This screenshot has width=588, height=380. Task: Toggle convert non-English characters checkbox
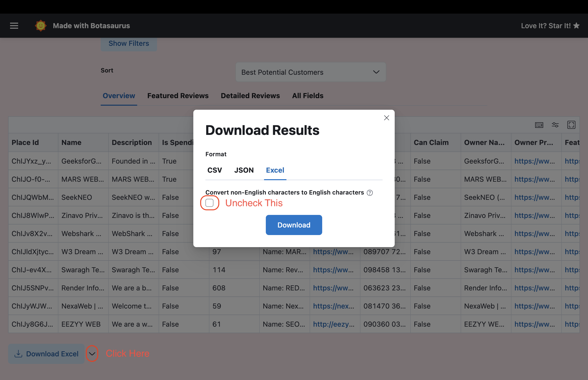click(x=209, y=203)
